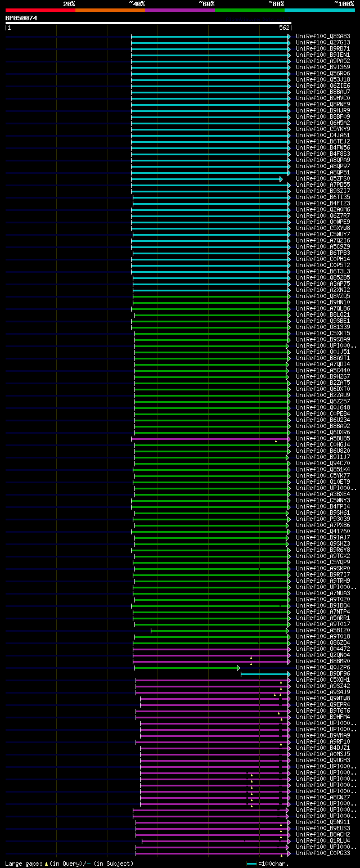Click label UniRef100_A0MSJ5
The image size is (360, 868).
(x=323, y=754)
